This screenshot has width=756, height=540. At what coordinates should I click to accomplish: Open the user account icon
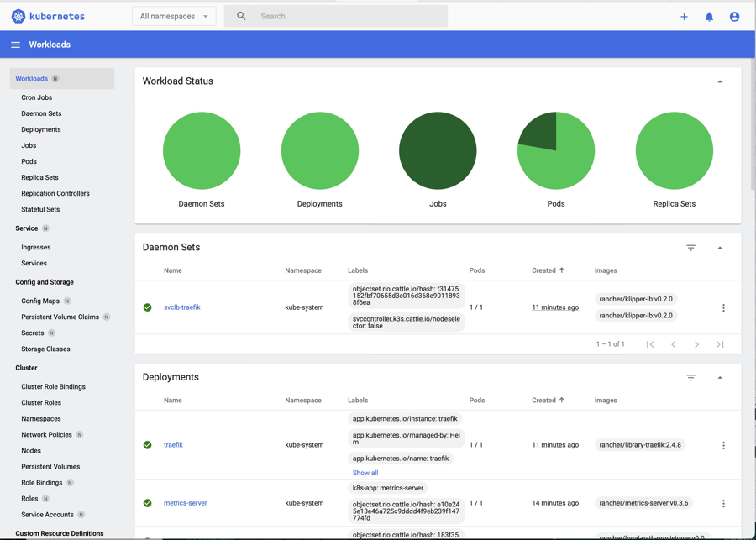pos(734,17)
